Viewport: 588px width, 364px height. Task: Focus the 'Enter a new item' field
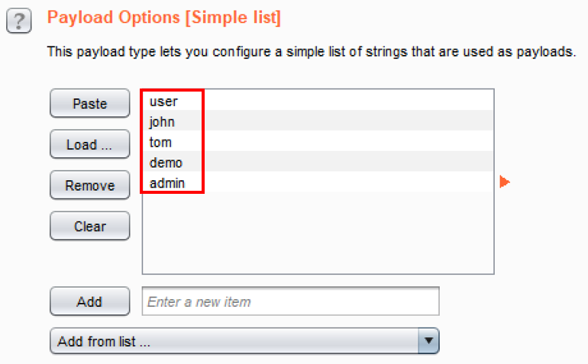tap(290, 301)
